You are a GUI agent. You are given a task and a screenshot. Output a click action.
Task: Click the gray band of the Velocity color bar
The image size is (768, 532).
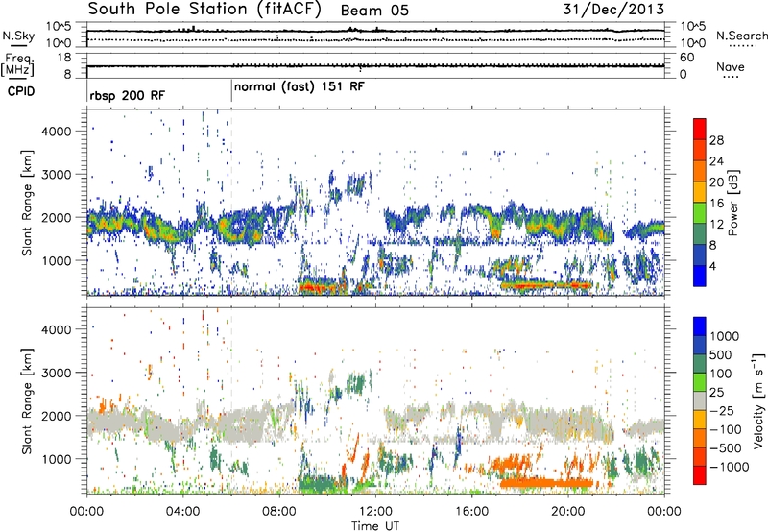point(700,400)
